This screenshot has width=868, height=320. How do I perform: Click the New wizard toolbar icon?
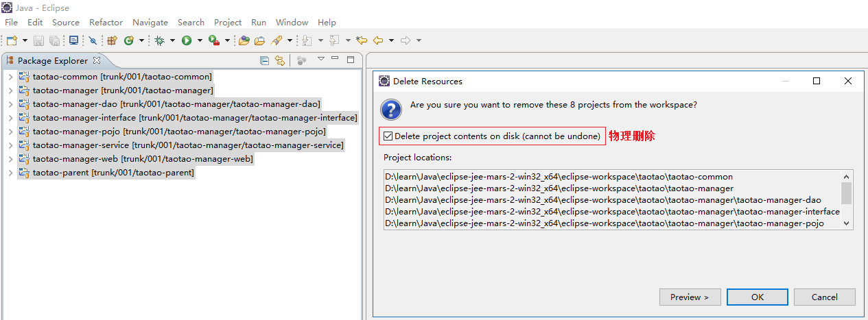click(12, 40)
